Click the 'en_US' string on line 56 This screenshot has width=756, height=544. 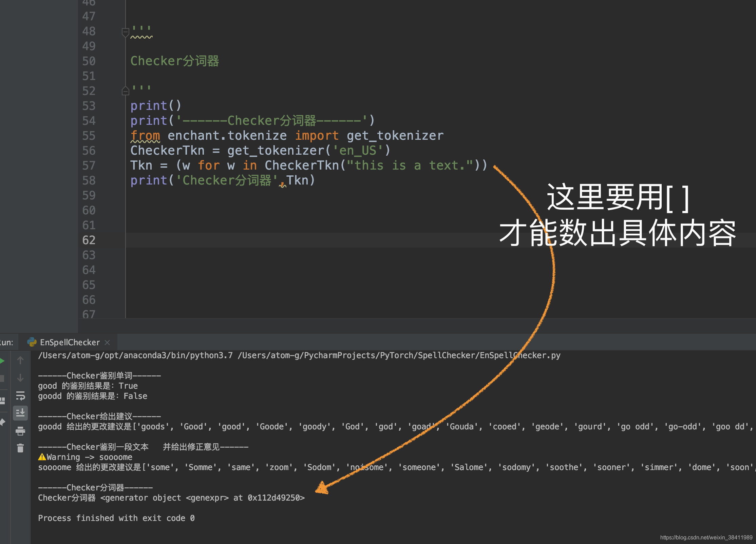pyautogui.click(x=358, y=151)
